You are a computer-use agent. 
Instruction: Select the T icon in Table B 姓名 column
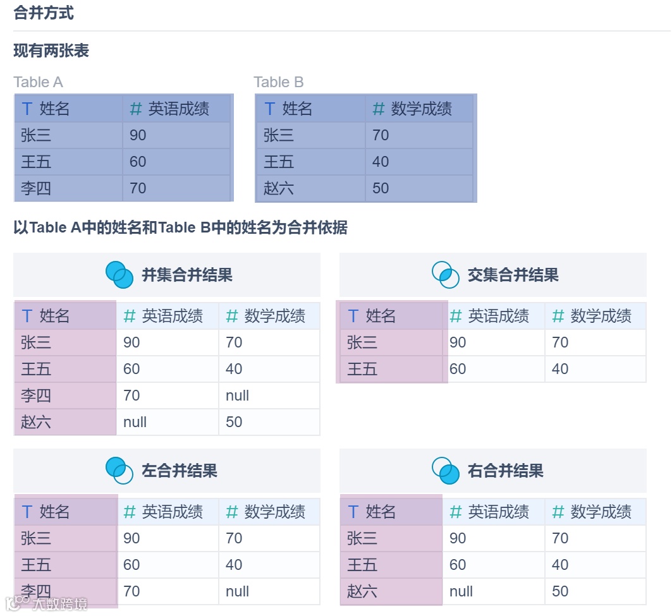click(x=269, y=109)
